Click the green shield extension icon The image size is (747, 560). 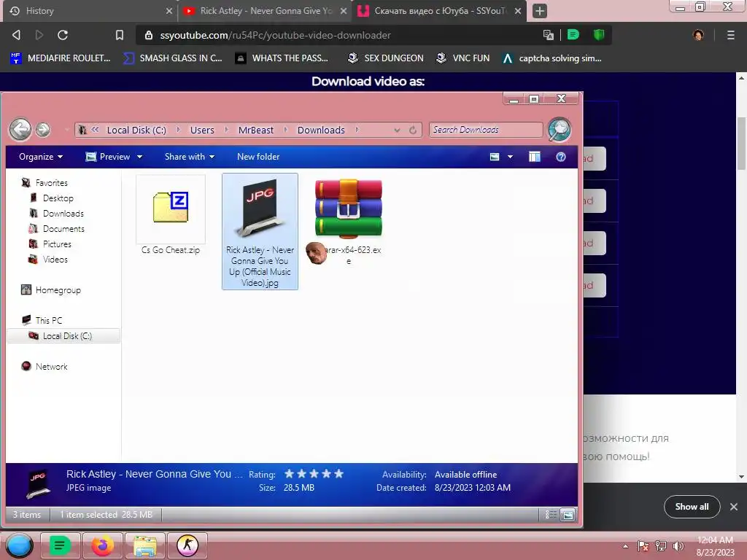point(599,35)
